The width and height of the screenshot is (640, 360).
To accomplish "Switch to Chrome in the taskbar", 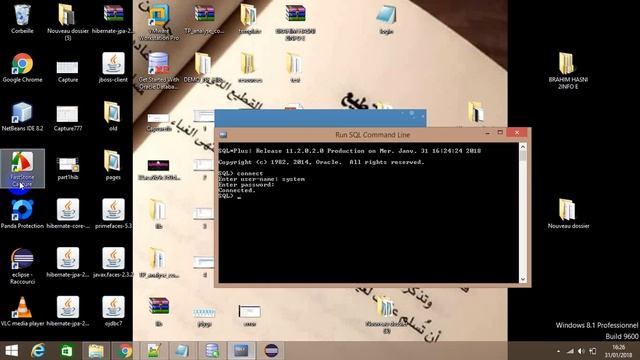I will coord(125,351).
